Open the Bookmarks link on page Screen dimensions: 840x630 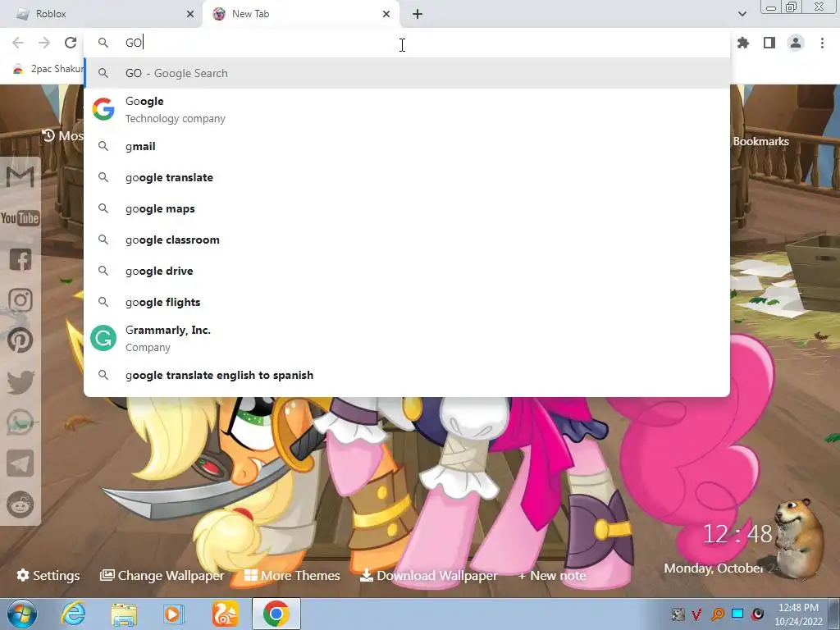[x=760, y=141]
